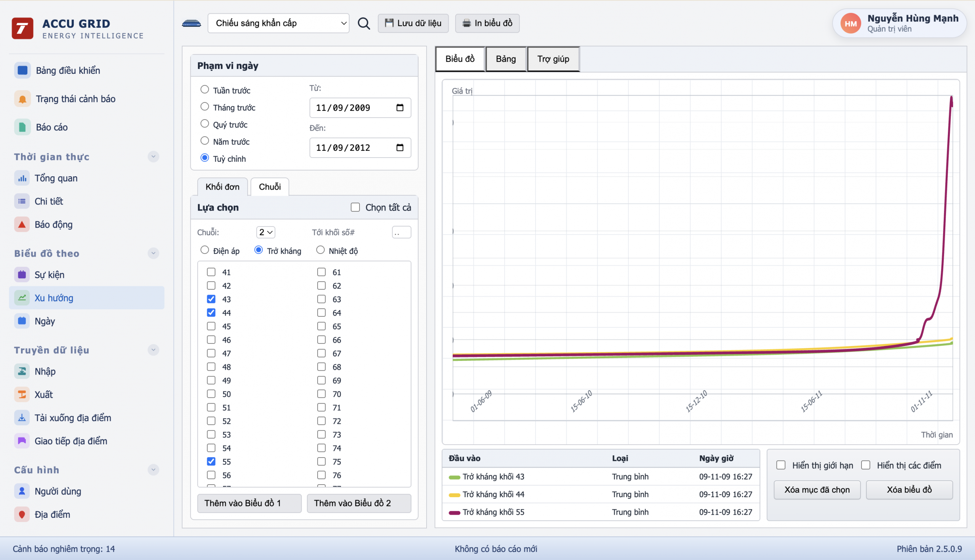Click the Xóa biểu đồ button
This screenshot has height=560, width=975.
pos(909,490)
